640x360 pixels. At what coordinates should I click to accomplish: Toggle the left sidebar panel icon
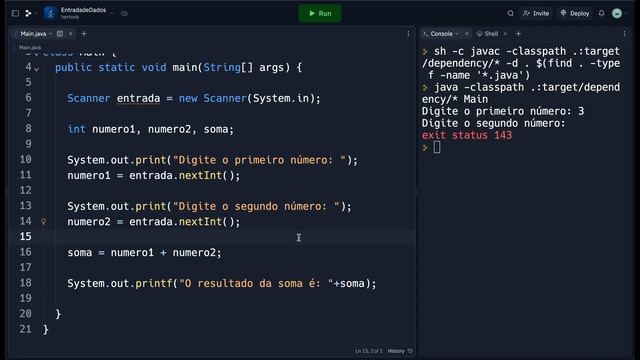(x=15, y=13)
